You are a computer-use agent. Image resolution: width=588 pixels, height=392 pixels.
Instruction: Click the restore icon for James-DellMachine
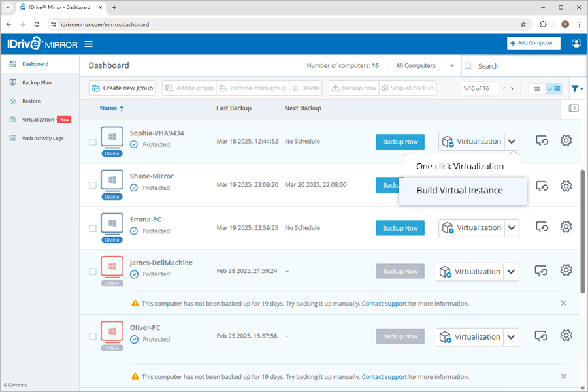click(x=541, y=270)
